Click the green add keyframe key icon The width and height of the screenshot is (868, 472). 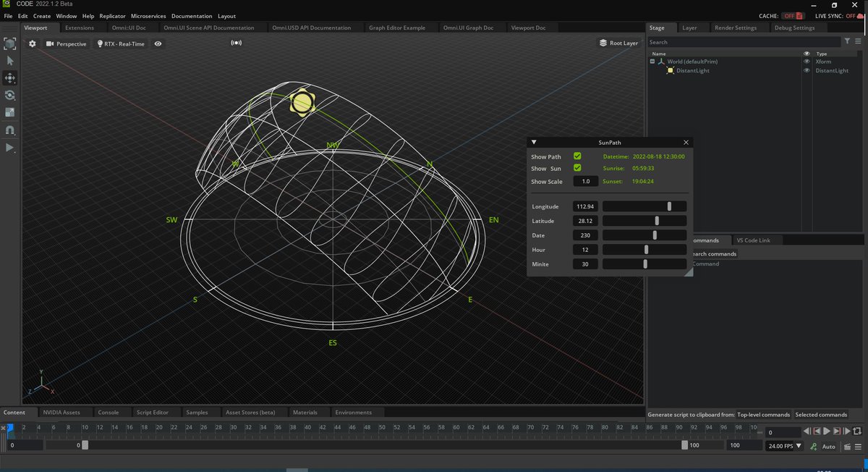(814, 447)
